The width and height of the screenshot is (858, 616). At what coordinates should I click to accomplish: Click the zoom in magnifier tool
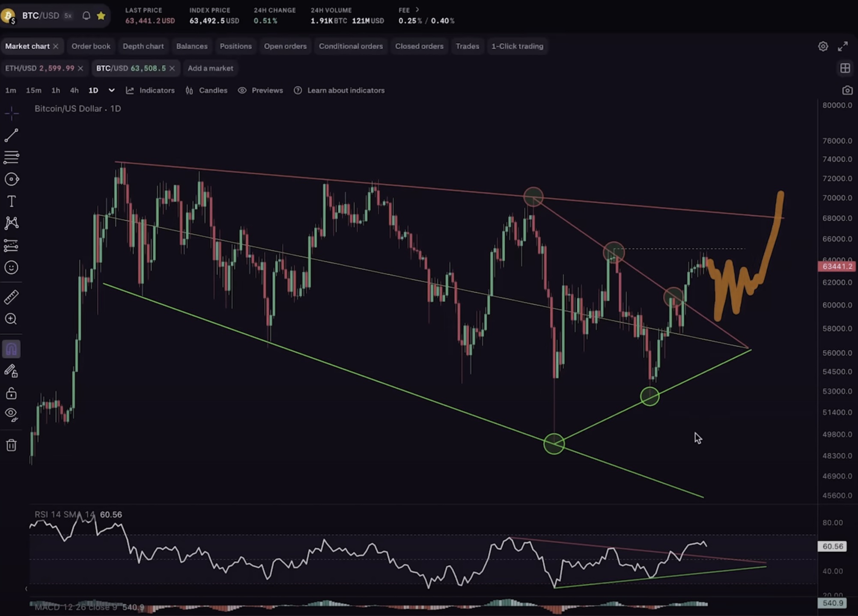tap(11, 319)
